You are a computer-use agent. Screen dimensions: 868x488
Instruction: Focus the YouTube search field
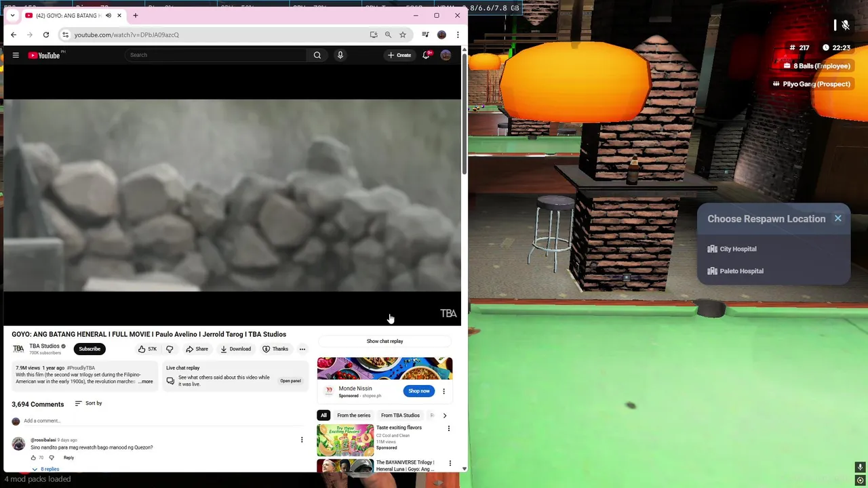(x=216, y=55)
